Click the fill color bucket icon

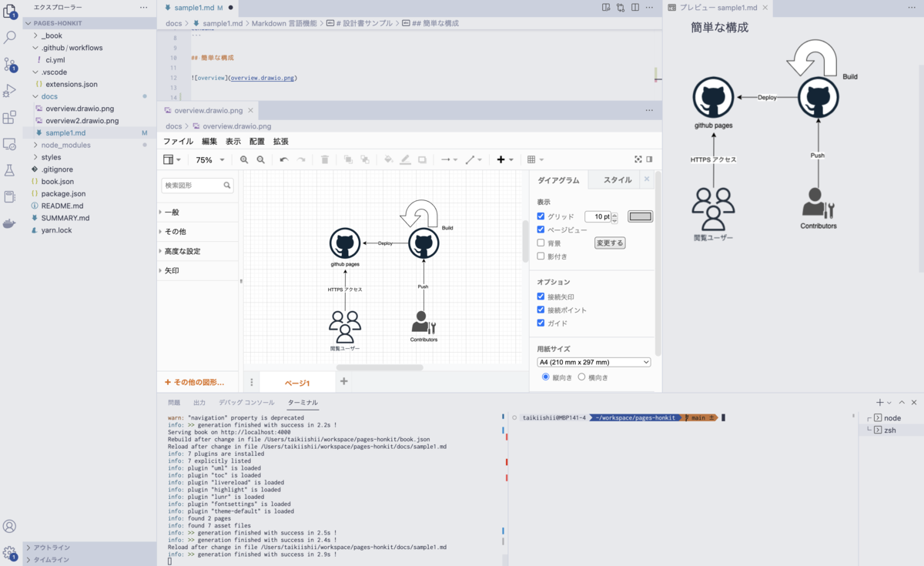point(388,159)
